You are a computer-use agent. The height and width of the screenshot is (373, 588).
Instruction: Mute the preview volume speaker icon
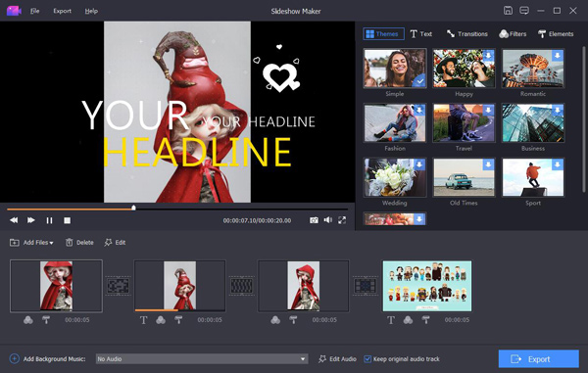[327, 220]
